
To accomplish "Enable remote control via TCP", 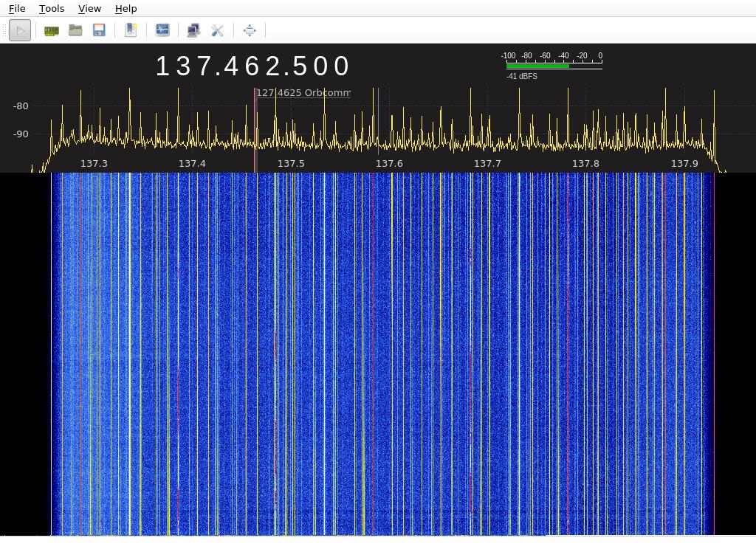I will 193,30.
